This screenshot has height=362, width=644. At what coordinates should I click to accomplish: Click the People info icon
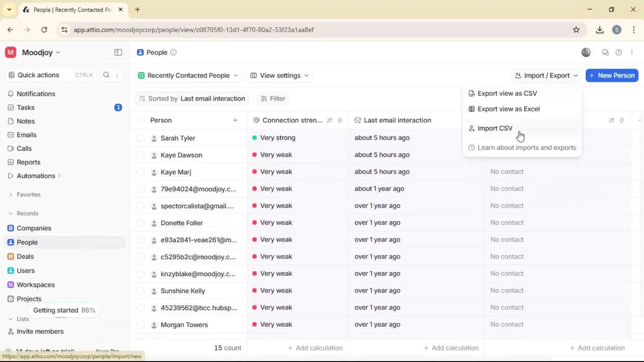pyautogui.click(x=173, y=52)
